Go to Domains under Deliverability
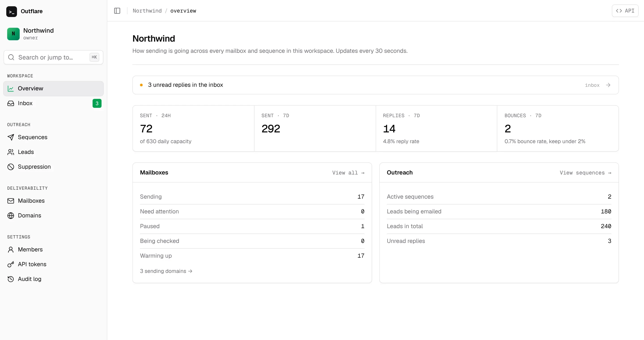Screen dimensions: 644x340 click(53, 215)
